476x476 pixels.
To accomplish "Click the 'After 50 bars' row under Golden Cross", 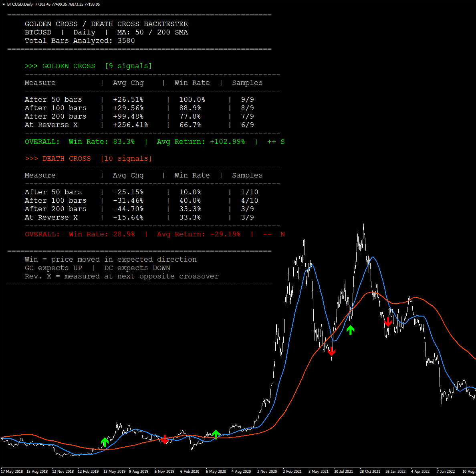I will pyautogui.click(x=53, y=99).
